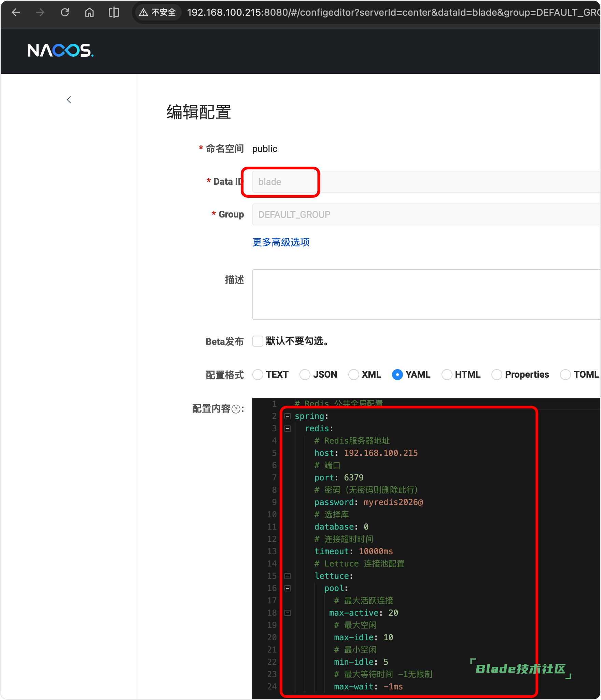This screenshot has height=700, width=601.
Task: Fold the lettuce section in editor
Action: [x=288, y=576]
